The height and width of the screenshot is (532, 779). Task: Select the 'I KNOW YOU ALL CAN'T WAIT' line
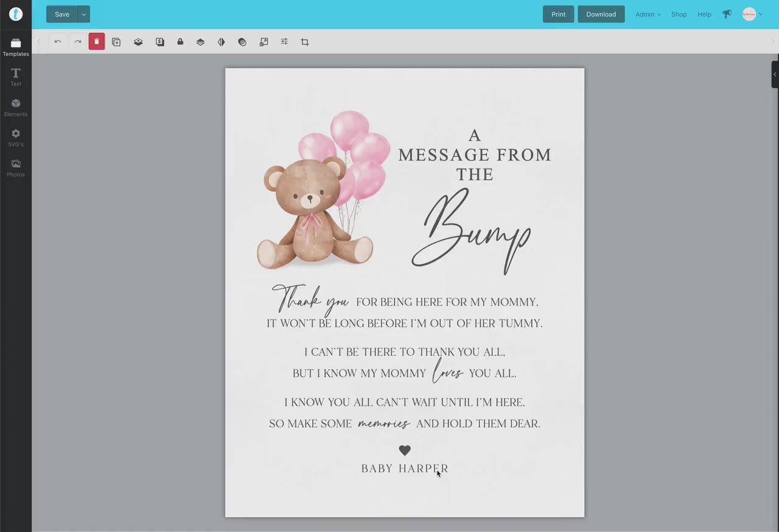coord(405,402)
